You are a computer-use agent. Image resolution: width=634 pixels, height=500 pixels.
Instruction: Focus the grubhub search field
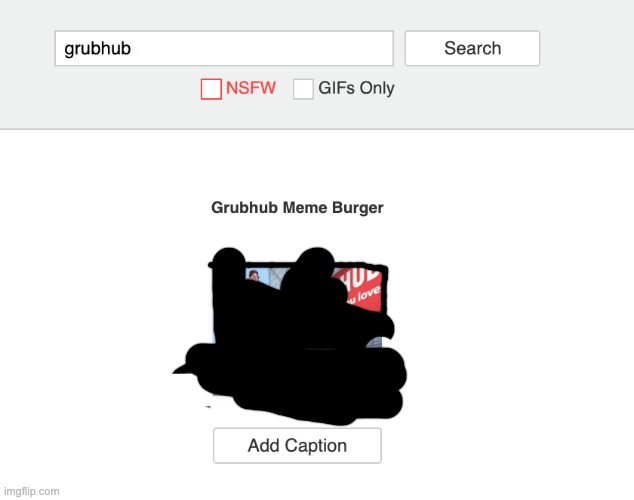[x=224, y=48]
